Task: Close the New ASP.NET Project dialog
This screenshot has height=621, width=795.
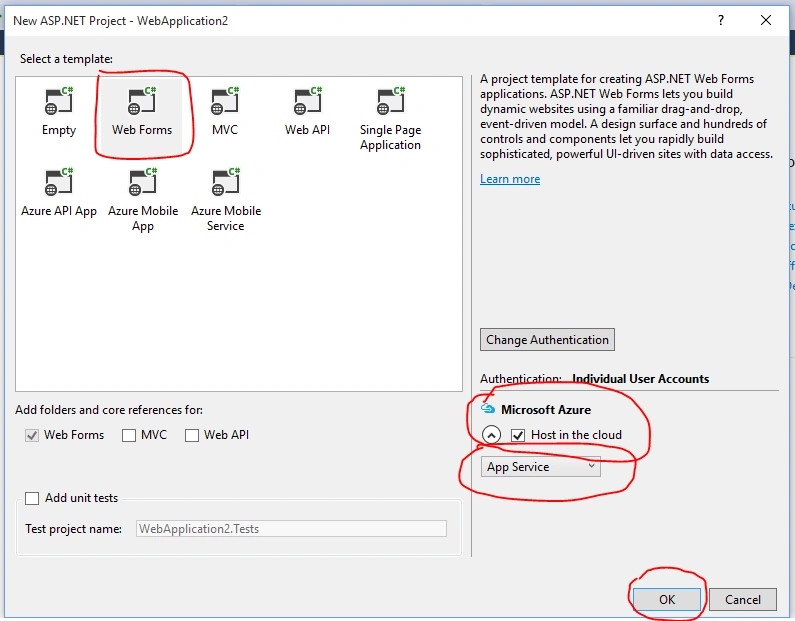Action: coord(766,20)
